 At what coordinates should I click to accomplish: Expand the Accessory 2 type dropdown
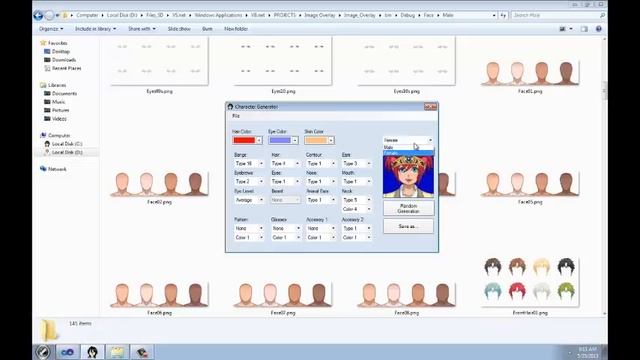369,228
